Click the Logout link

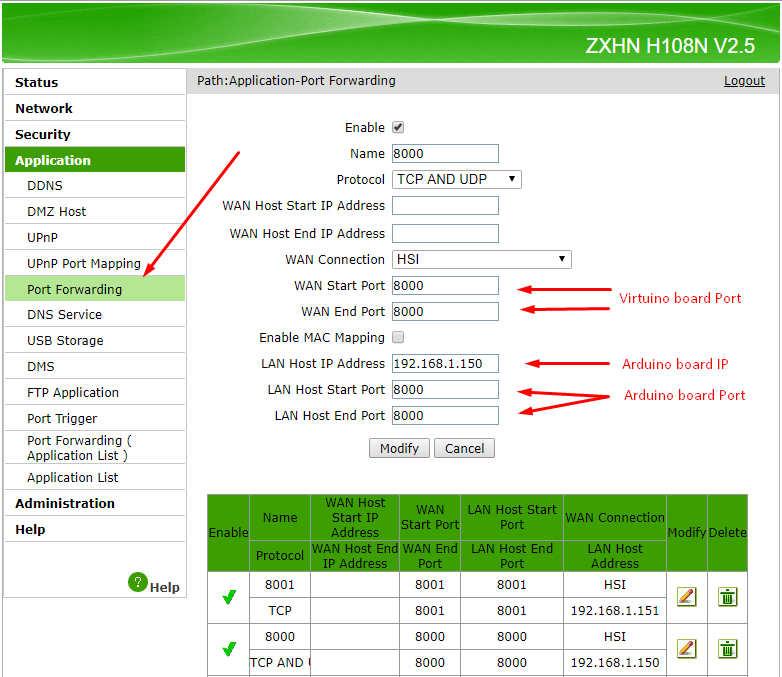pos(744,81)
